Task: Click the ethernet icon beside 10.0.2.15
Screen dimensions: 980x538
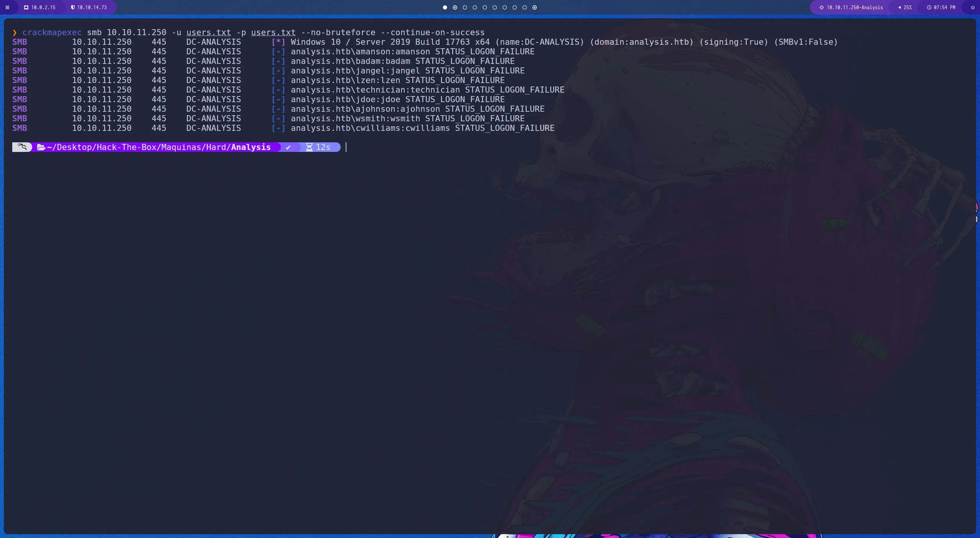Action: click(x=26, y=7)
